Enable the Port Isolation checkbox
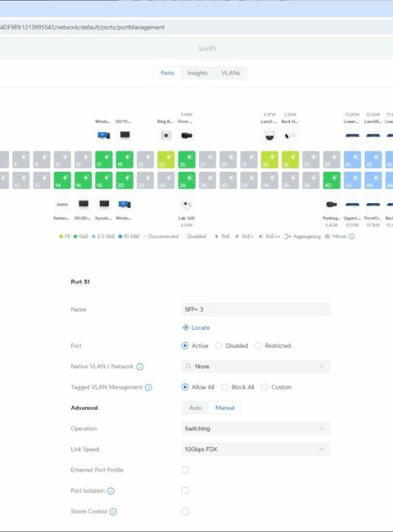The width and height of the screenshot is (393, 532). pyautogui.click(x=185, y=490)
